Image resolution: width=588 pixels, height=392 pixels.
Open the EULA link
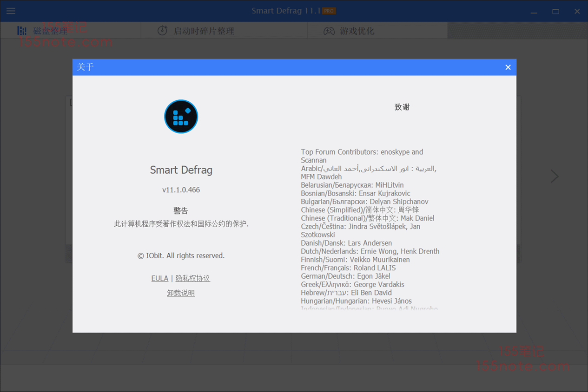159,278
